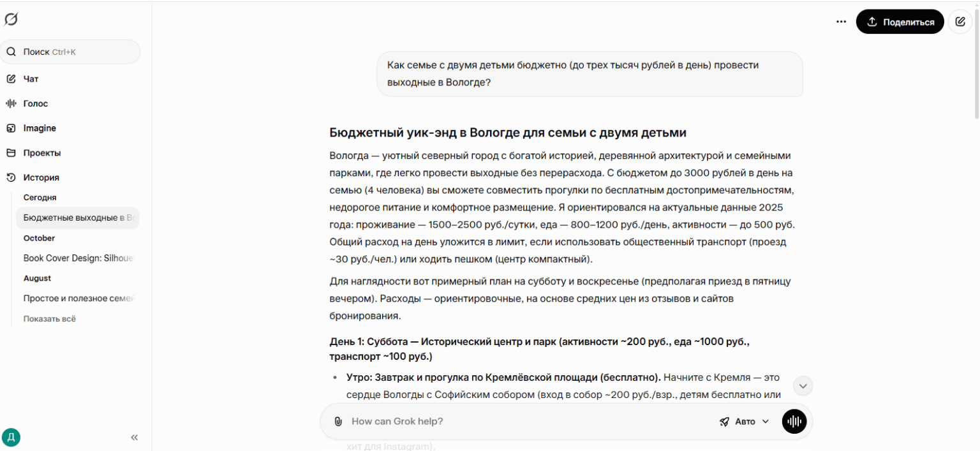Click the search magnifier icon
This screenshot has height=451, width=980.
point(11,52)
